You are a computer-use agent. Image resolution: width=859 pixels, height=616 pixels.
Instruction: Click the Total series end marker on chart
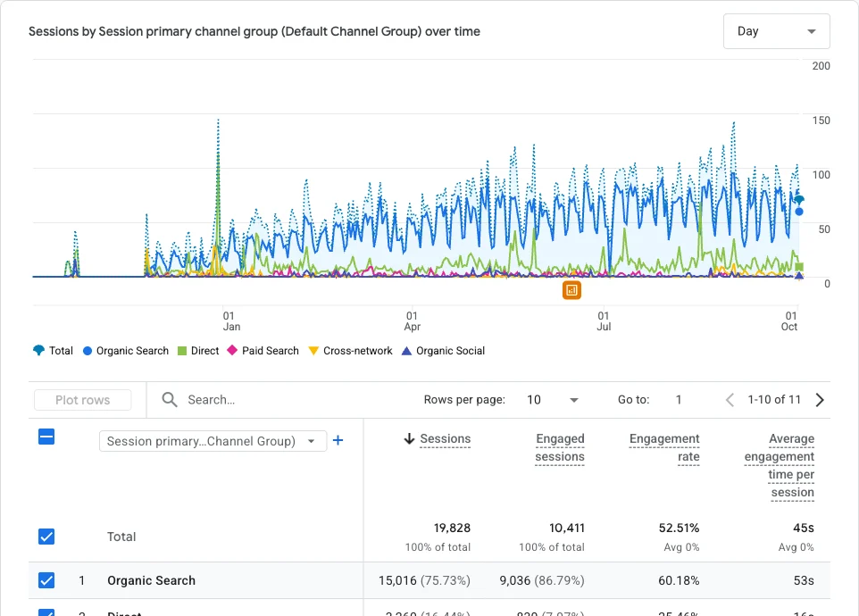(x=799, y=199)
